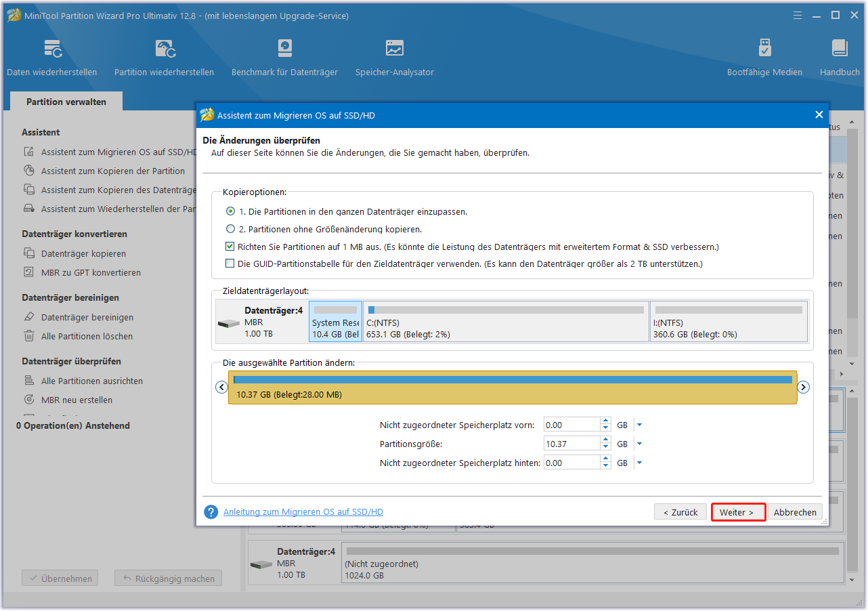Viewport: 868px width, 611px height.
Task: Launch Benchmark für Datenträger
Action: click(x=284, y=58)
